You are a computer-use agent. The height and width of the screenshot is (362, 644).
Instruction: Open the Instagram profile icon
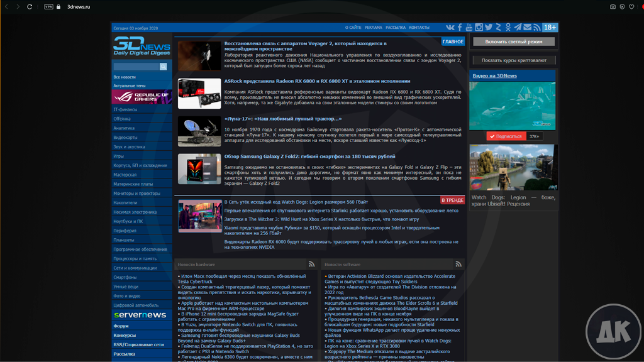click(479, 28)
